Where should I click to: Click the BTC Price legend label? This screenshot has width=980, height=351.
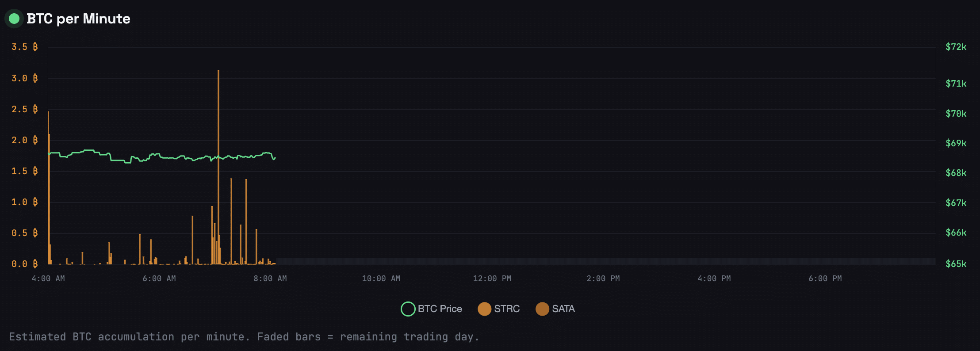click(440, 309)
